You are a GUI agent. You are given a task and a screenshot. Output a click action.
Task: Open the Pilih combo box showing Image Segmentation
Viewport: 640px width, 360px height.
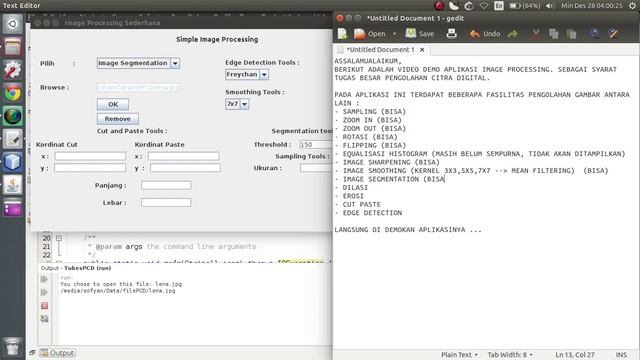[138, 63]
